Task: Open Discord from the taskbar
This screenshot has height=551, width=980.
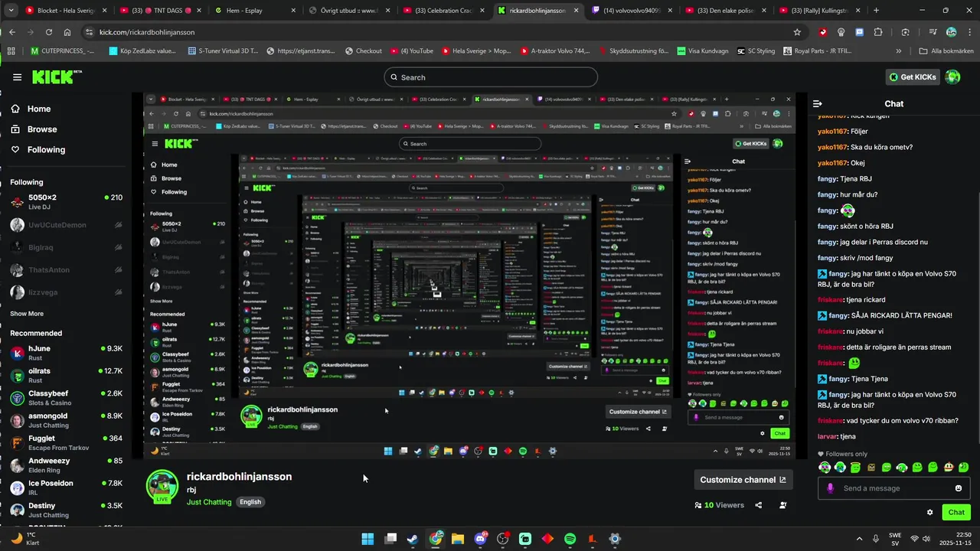Action: (x=480, y=539)
